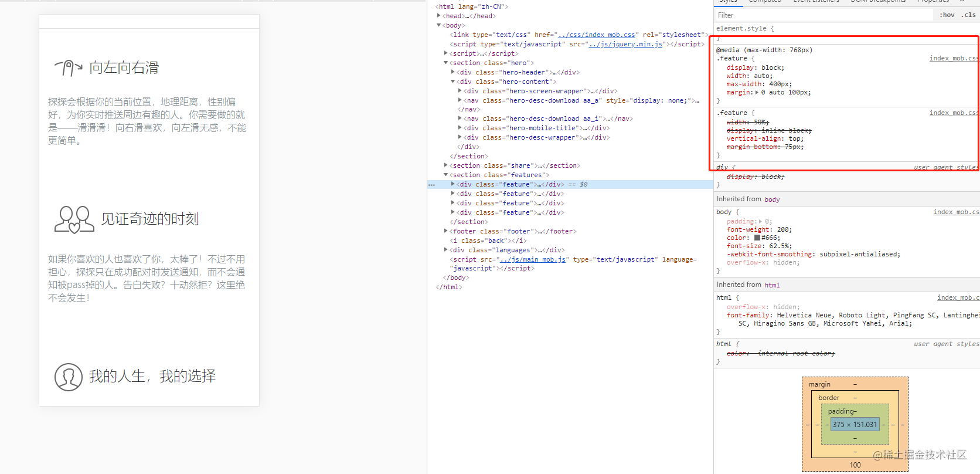980x474 pixels.
Task: Click the font-weight: 200 declaration
Action: coord(759,230)
